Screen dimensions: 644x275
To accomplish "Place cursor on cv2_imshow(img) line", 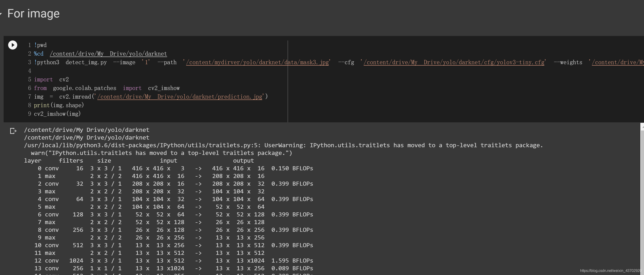I will click(x=57, y=114).
